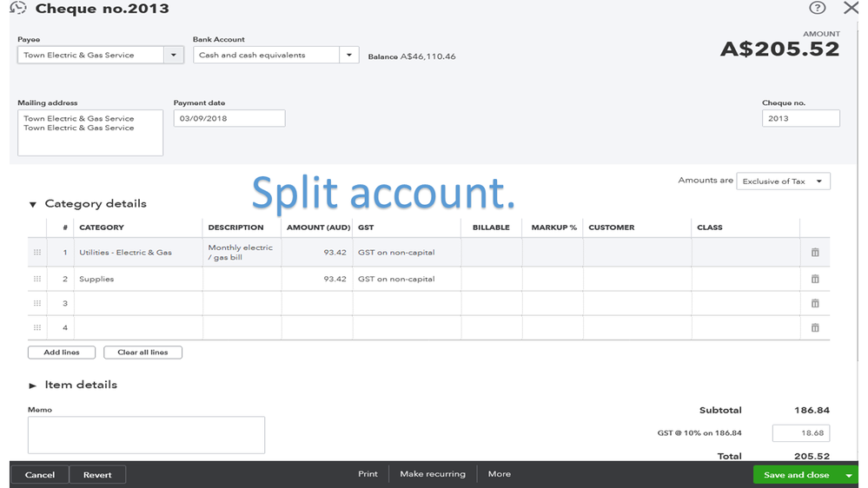Click the AMOUNT (AUD) column header
Screen dimensions: 868x488
click(318, 228)
